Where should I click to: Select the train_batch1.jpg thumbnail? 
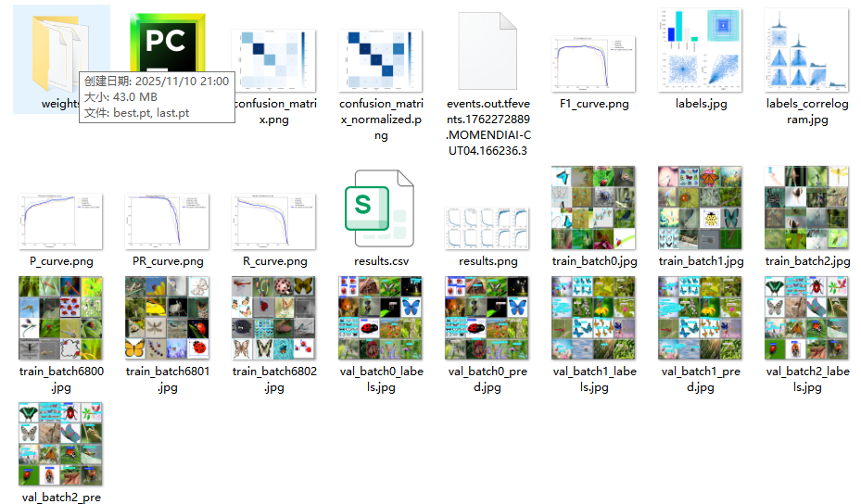click(700, 208)
